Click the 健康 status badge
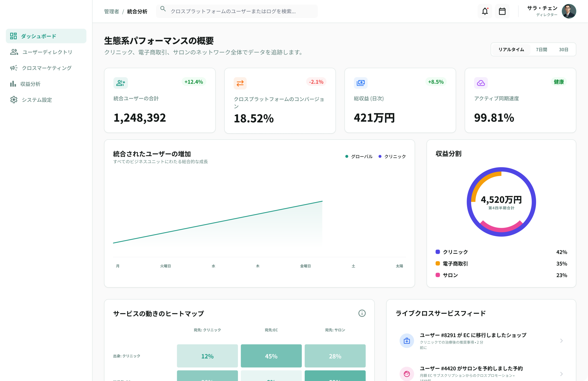This screenshot has width=588, height=381. (559, 82)
